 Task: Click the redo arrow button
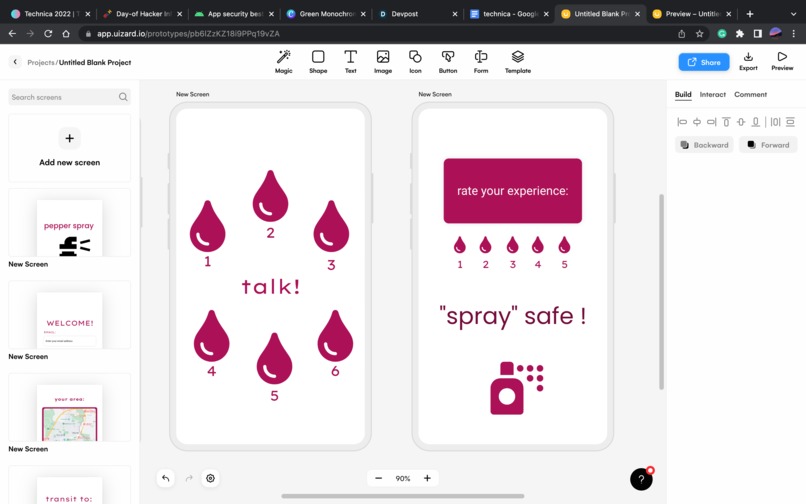tap(189, 478)
